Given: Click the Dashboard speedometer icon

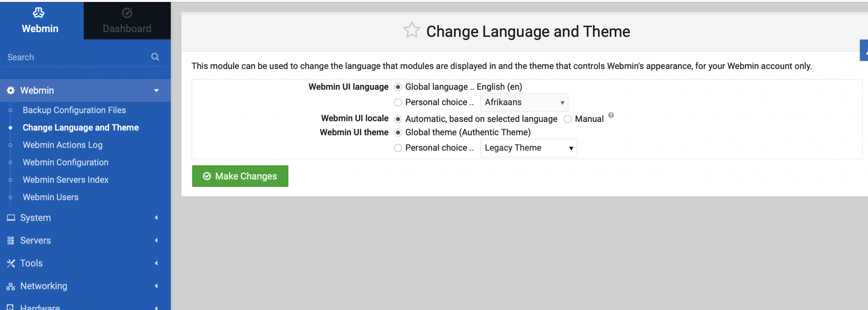Looking at the screenshot, I should point(127,13).
